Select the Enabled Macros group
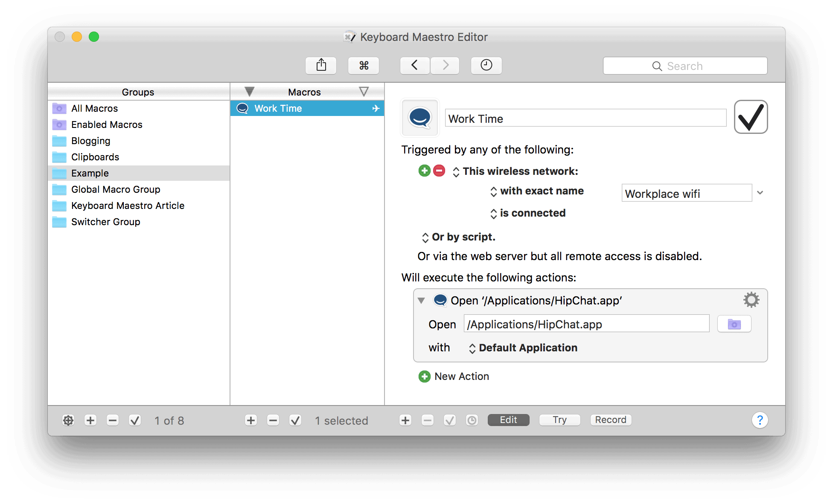Image resolution: width=833 pixels, height=504 pixels. 139,125
